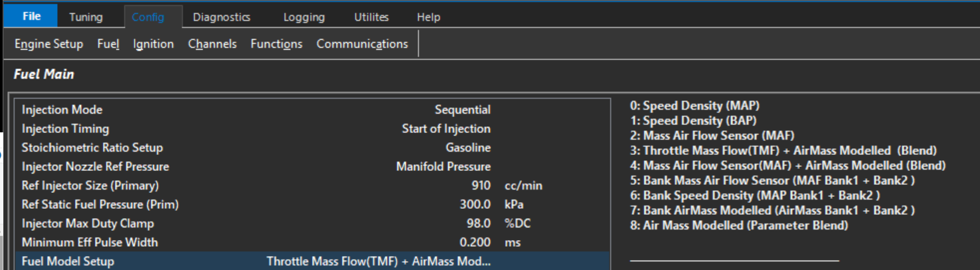Open the Utilites menu tab
The height and width of the screenshot is (270, 980).
pyautogui.click(x=371, y=17)
